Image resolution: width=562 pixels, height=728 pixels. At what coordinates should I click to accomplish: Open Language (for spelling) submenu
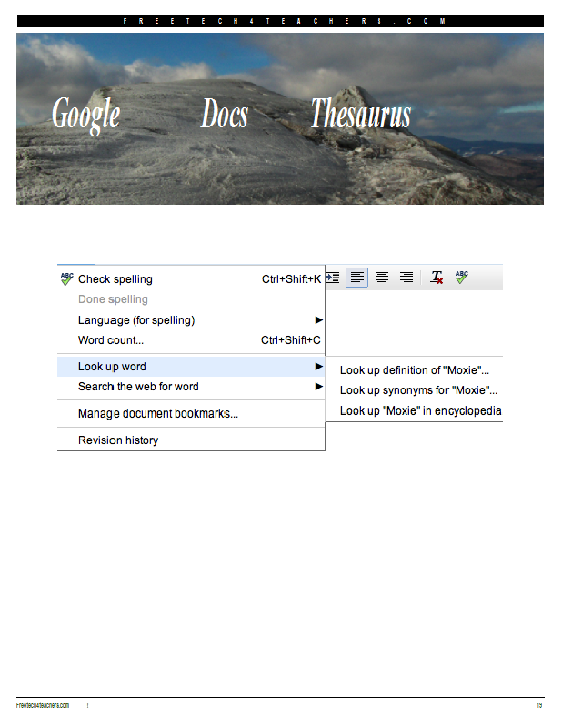(x=191, y=320)
